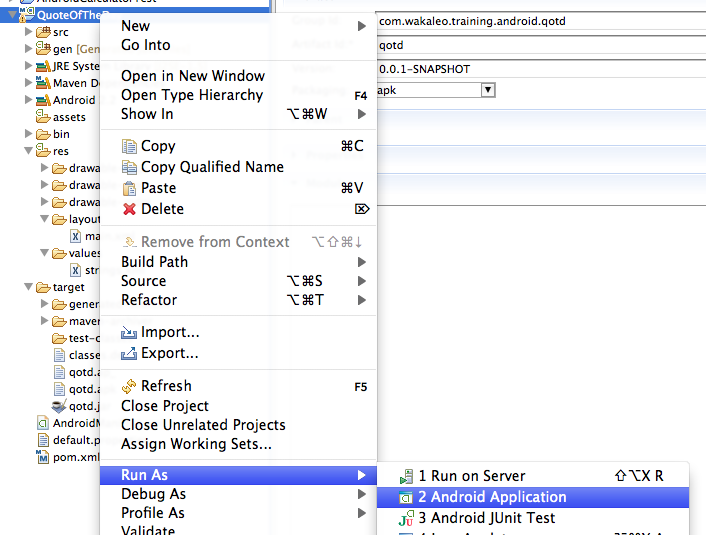Select 3 Android JUnit Test option
Image resolution: width=706 pixels, height=535 pixels.
coord(533,518)
